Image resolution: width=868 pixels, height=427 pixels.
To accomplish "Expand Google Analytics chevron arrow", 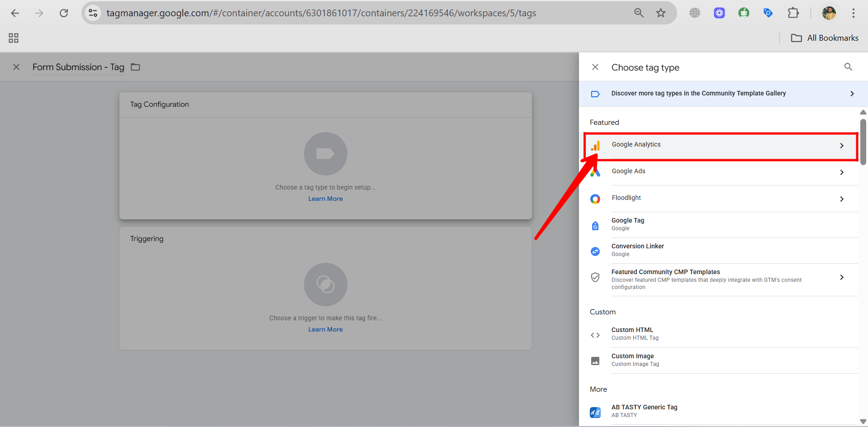I will tap(842, 146).
